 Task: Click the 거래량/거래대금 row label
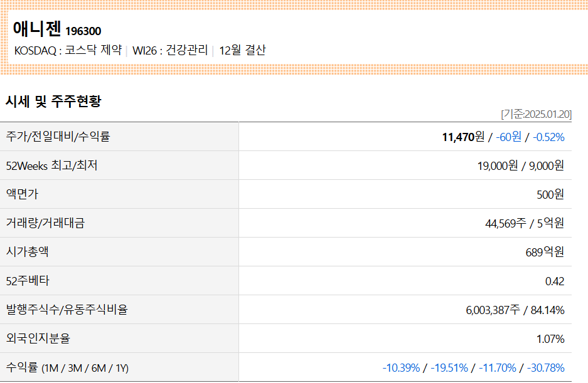[x=45, y=223]
